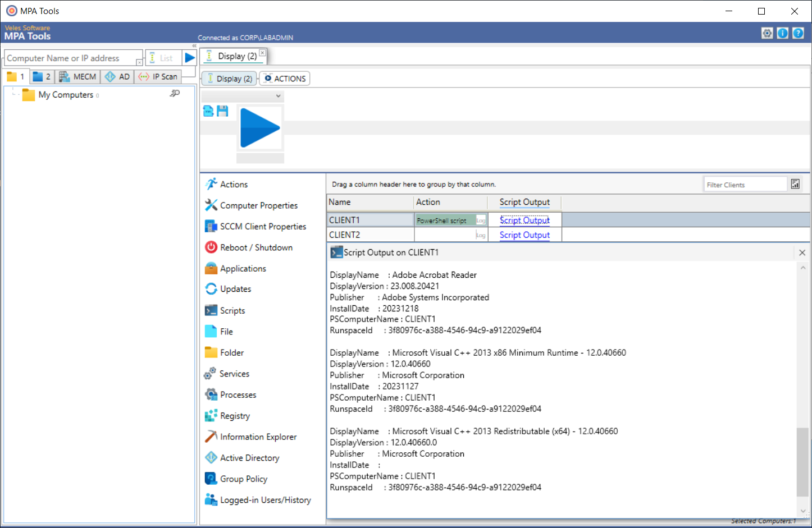Open the Registry section
The height and width of the screenshot is (528, 812).
point(227,416)
